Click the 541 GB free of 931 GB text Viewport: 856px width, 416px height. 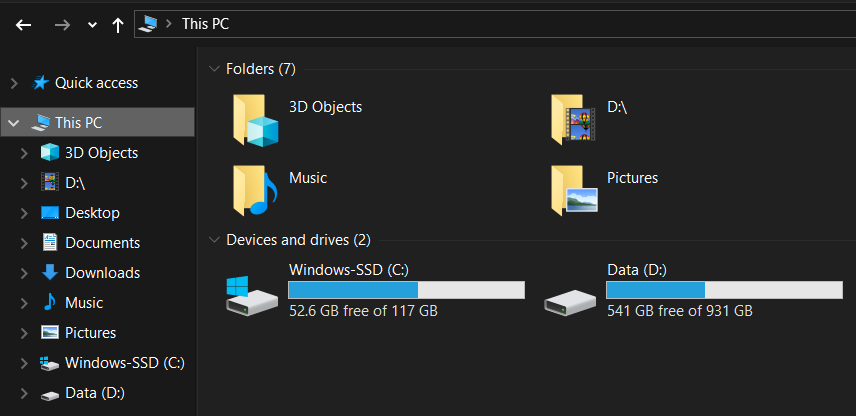[680, 311]
